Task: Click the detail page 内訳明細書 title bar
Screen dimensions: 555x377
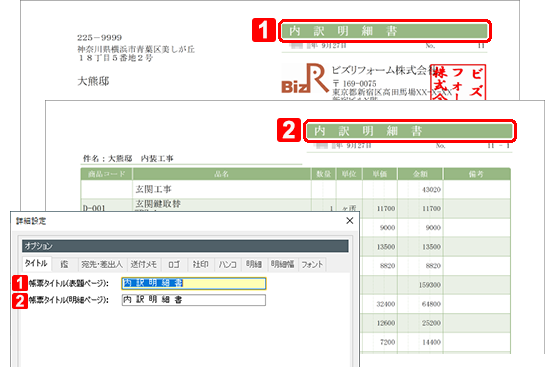Action: pos(410,131)
